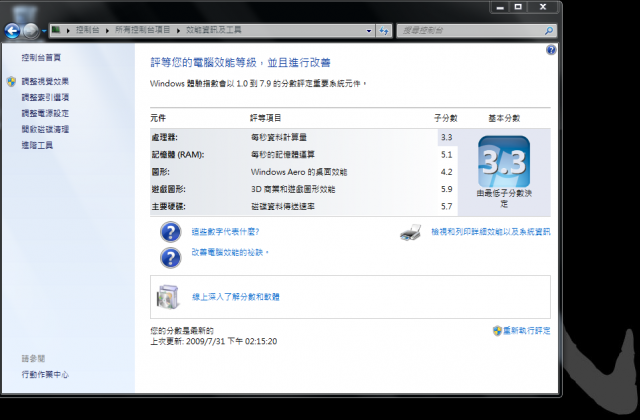The height and width of the screenshot is (420, 640).
Task: Expand the arrow before 效能資訊及工具
Action: coord(178,30)
